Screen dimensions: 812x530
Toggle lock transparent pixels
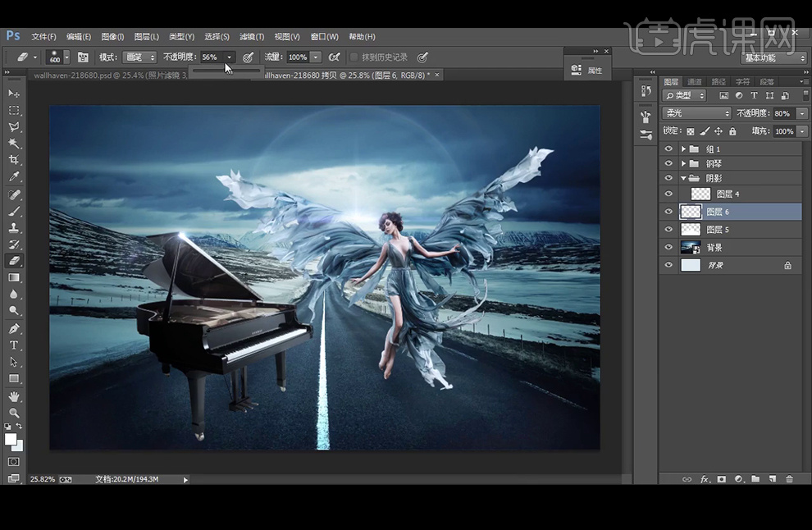pos(691,131)
